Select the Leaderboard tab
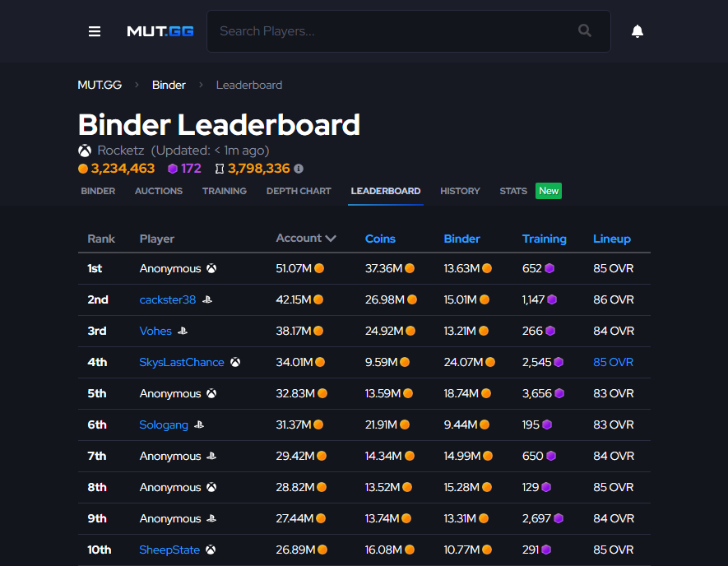Image resolution: width=728 pixels, height=566 pixels. [x=385, y=191]
